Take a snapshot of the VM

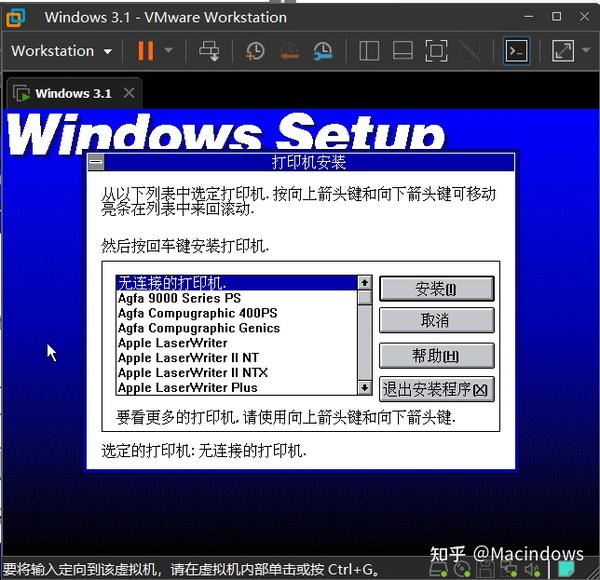[254, 51]
